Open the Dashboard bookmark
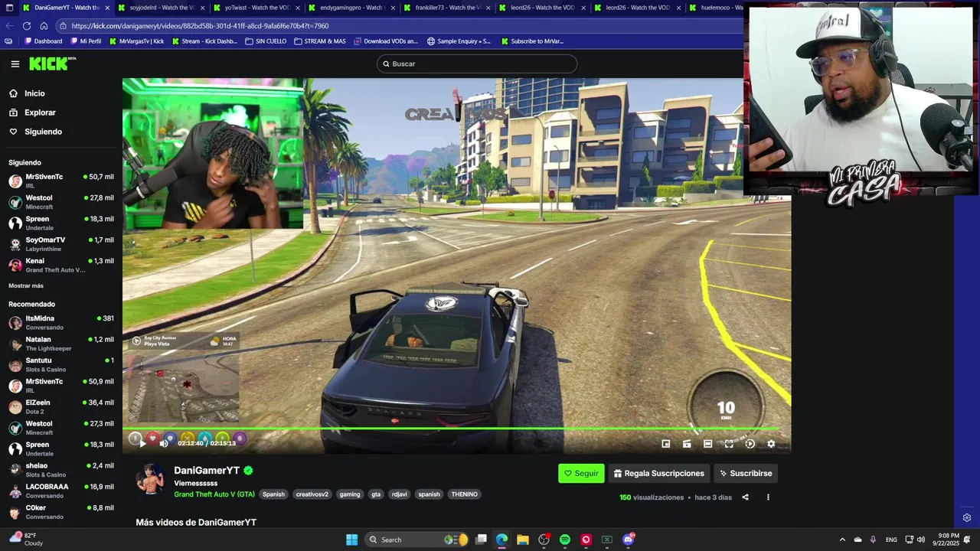The height and width of the screenshot is (551, 980). pos(44,41)
